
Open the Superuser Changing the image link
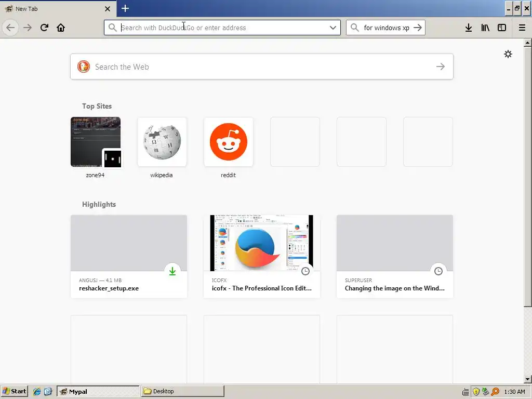395,288
